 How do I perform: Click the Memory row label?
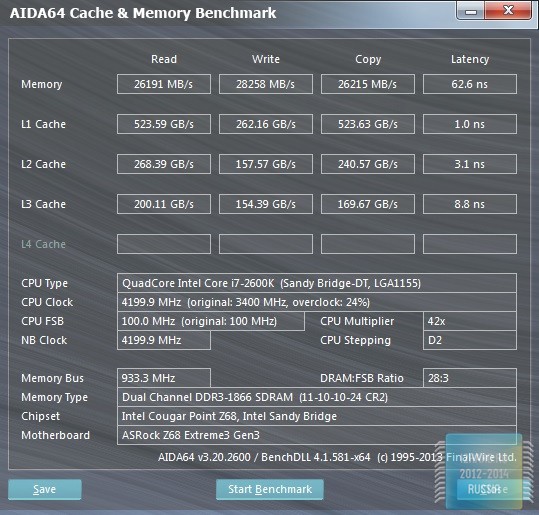[x=42, y=84]
